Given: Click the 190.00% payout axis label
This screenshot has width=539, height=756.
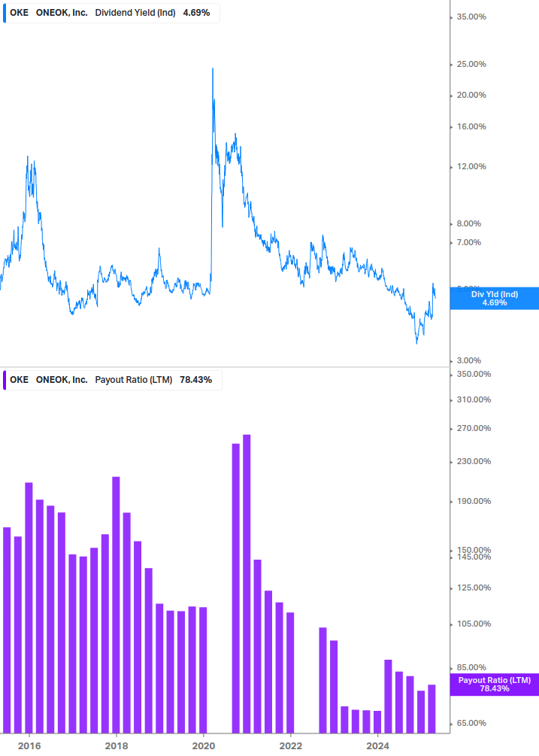Looking at the screenshot, I should click(x=474, y=502).
